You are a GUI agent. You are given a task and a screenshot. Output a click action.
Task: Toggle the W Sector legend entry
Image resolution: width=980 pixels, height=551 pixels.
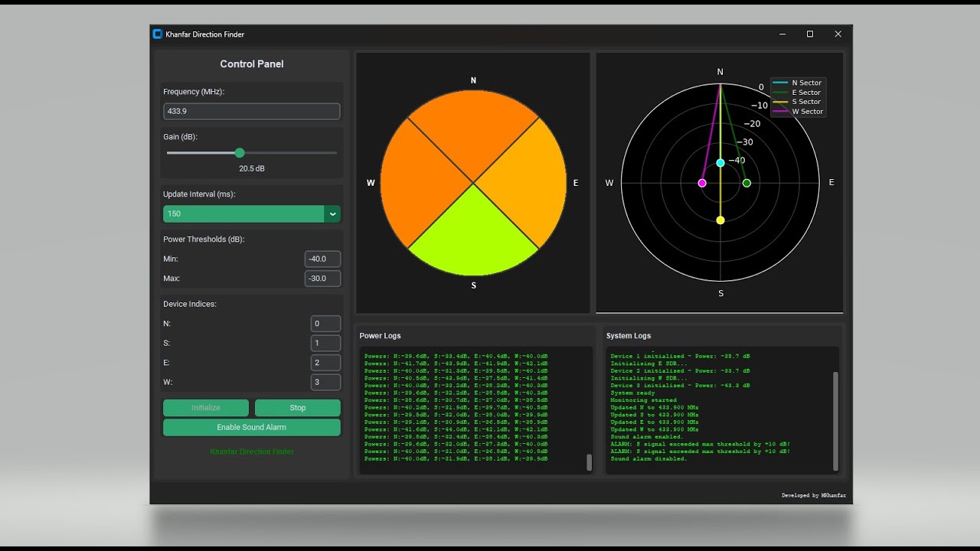pos(803,111)
